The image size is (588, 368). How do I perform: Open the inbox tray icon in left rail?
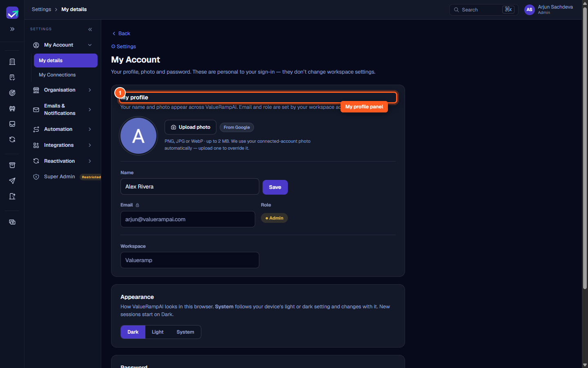12,124
